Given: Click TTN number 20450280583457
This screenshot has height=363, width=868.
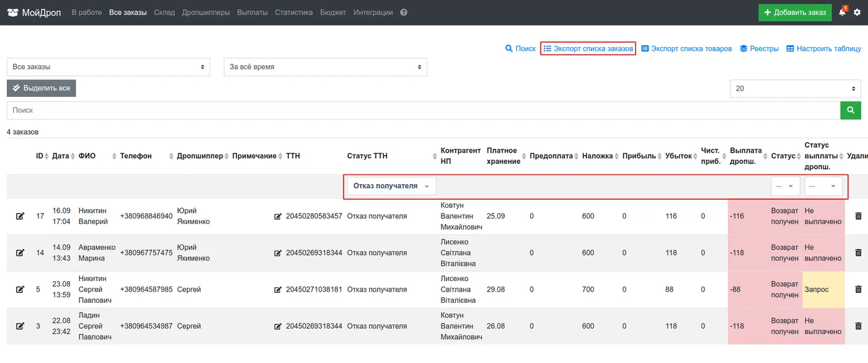Looking at the screenshot, I should [314, 217].
